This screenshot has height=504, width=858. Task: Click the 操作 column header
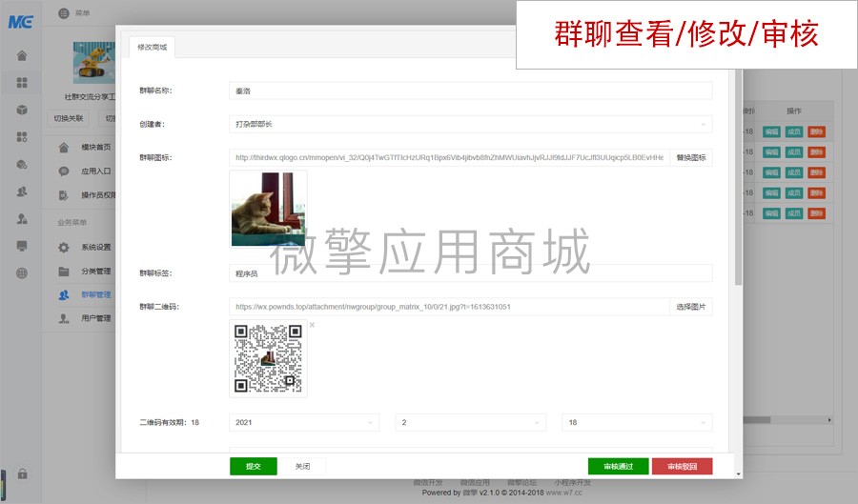pyautogui.click(x=794, y=111)
